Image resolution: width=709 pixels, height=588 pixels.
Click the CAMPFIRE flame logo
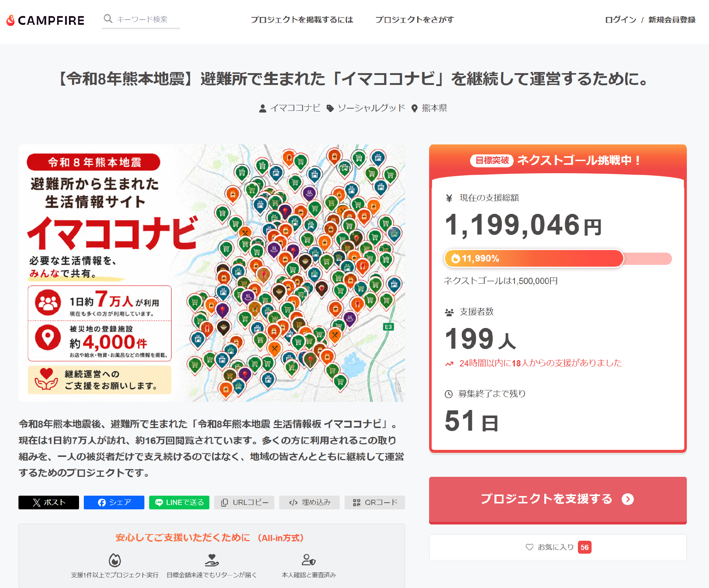(x=11, y=20)
